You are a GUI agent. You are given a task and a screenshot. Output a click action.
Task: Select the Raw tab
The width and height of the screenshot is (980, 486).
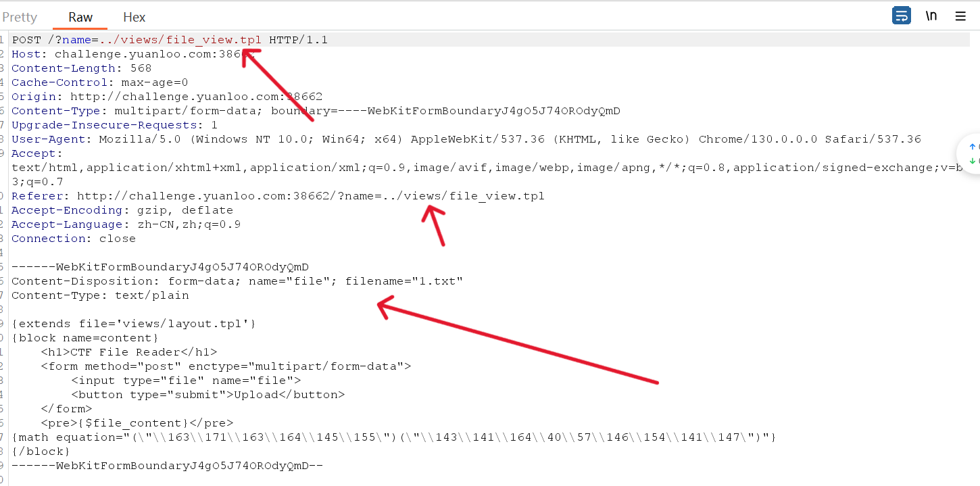point(80,18)
